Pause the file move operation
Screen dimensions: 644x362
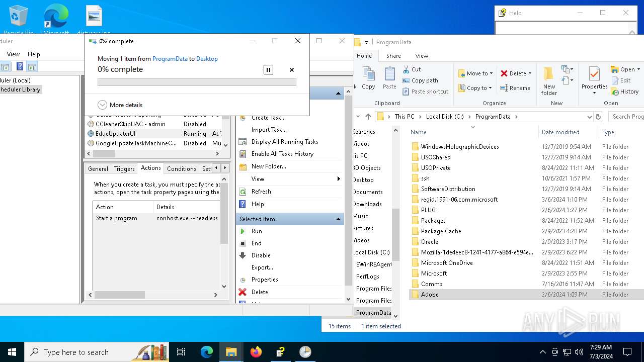click(268, 70)
